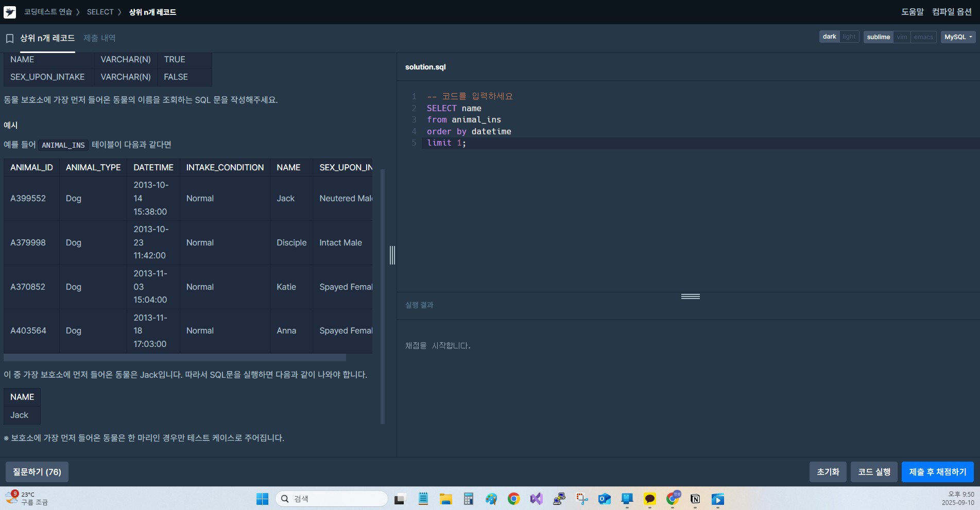Screen dimensions: 980x510
Task: Click the horizontal scrollbar under example table
Action: point(175,357)
